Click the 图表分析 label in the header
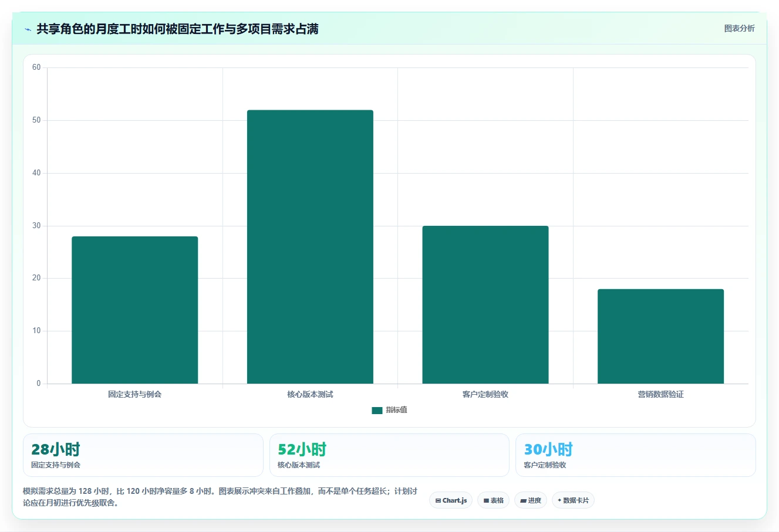The width and height of the screenshot is (779, 532). pyautogui.click(x=739, y=28)
